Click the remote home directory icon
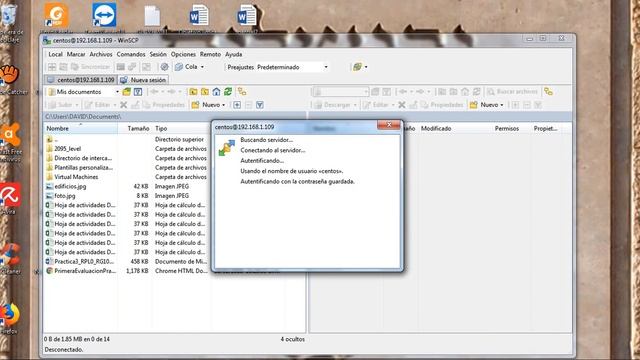 464,92
